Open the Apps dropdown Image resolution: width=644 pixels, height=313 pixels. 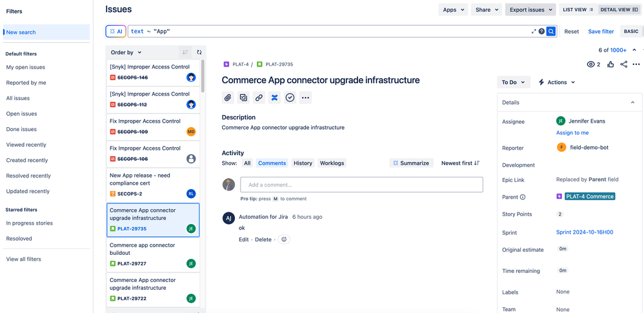point(454,10)
